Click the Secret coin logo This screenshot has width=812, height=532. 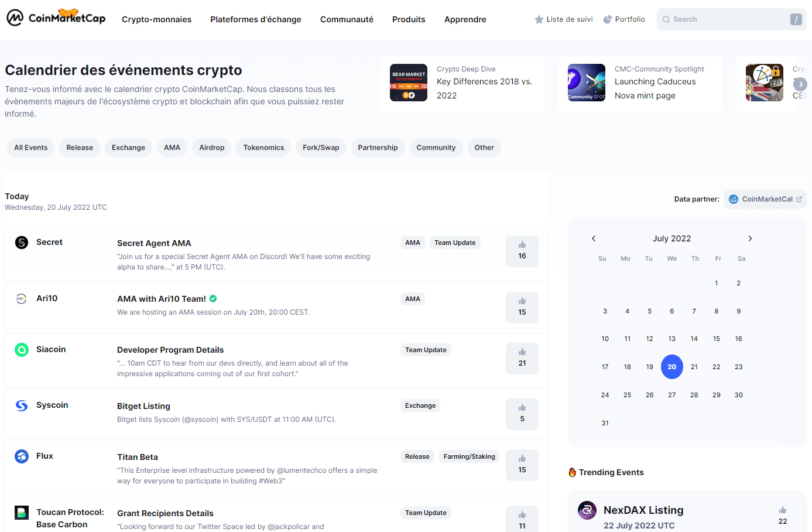coord(22,243)
